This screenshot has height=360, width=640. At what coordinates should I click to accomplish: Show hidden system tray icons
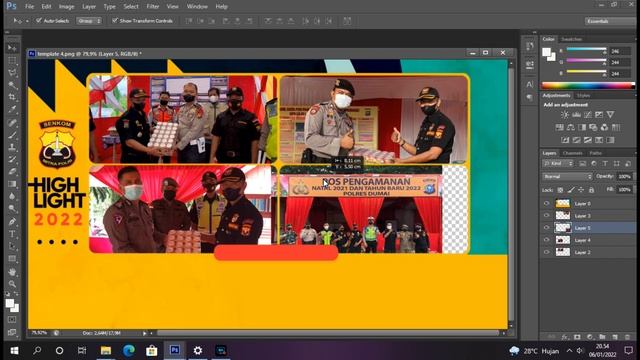tap(569, 351)
